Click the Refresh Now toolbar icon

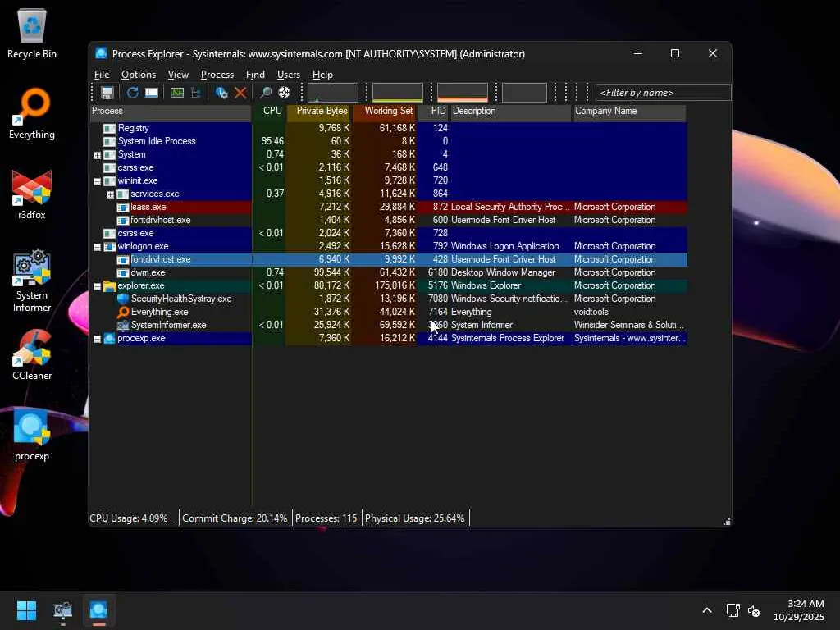132,93
